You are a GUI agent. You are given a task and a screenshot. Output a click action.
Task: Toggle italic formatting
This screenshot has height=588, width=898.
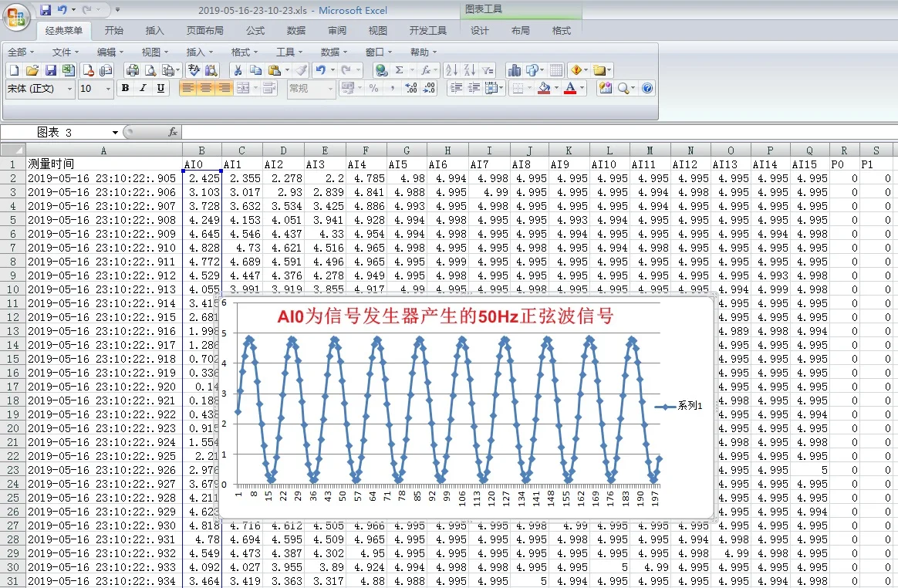click(x=143, y=89)
